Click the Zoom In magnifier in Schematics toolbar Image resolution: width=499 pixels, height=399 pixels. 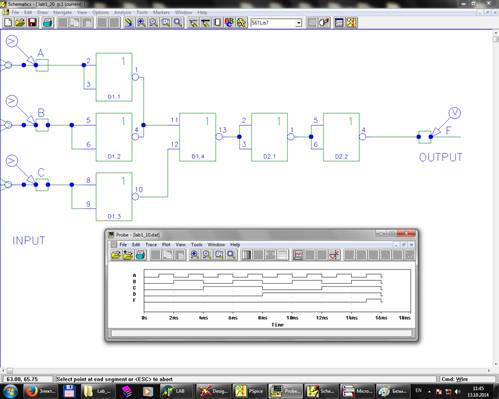click(141, 23)
